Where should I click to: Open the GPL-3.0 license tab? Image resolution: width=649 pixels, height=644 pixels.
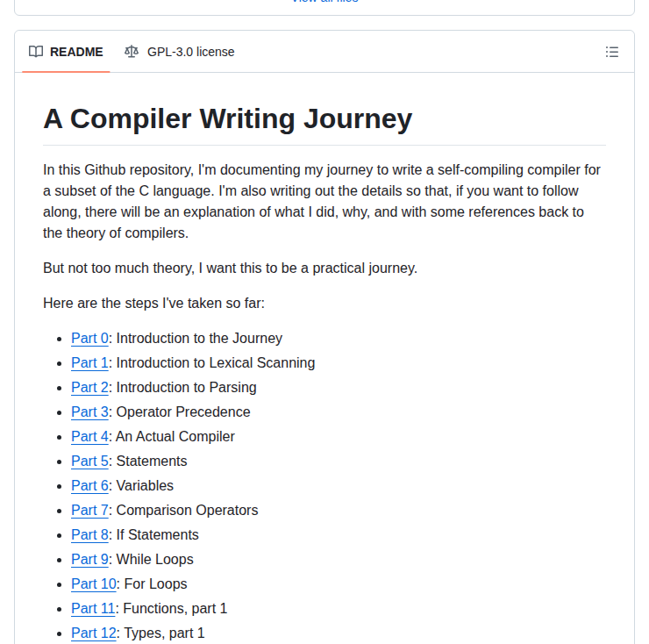180,52
